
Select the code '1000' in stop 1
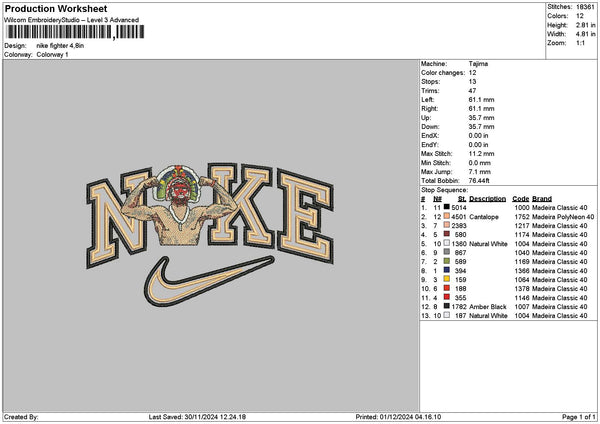pos(522,207)
